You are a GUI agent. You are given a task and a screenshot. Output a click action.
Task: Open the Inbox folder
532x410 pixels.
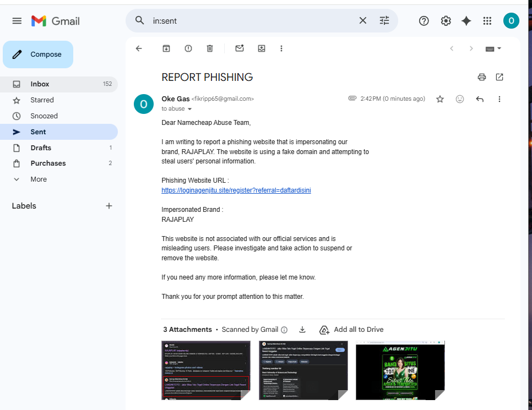59,84
